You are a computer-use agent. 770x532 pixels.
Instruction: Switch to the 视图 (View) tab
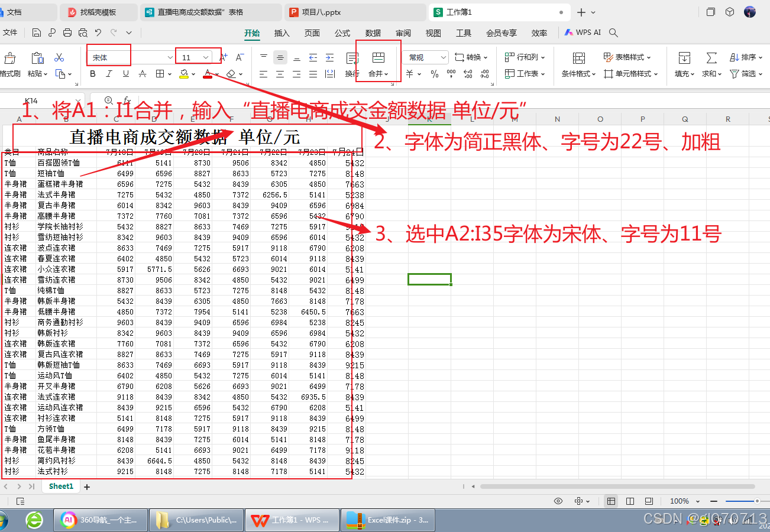tap(433, 33)
